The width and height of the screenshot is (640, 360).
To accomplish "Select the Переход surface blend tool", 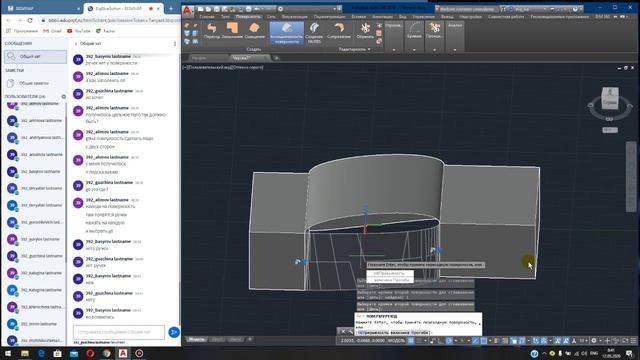I will point(211,31).
